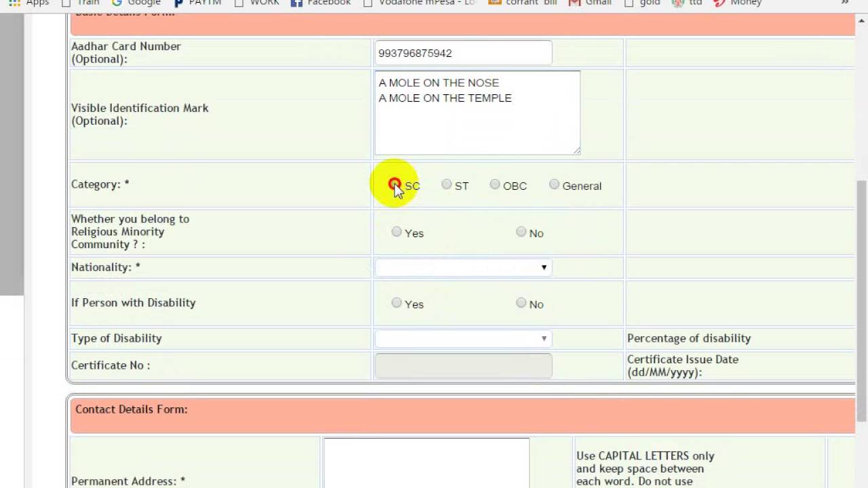Open the Money bookmark
Screen dimensions: 868x488
click(738, 3)
